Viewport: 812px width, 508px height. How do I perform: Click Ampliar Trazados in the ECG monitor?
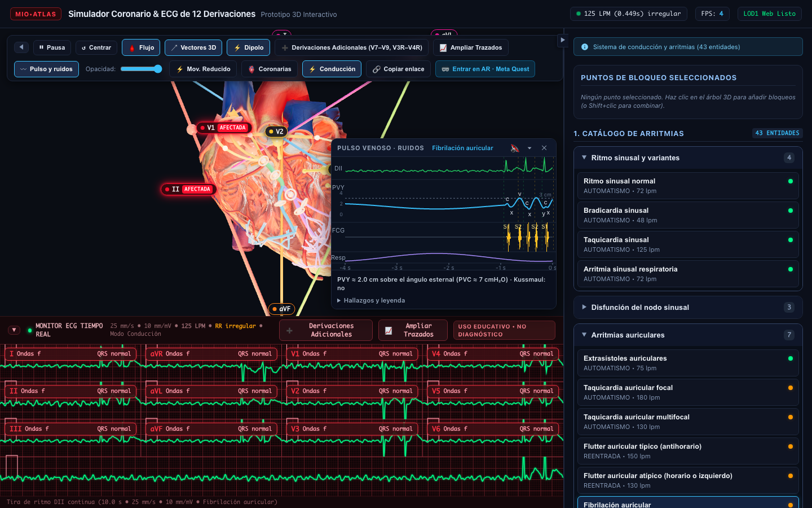click(413, 330)
